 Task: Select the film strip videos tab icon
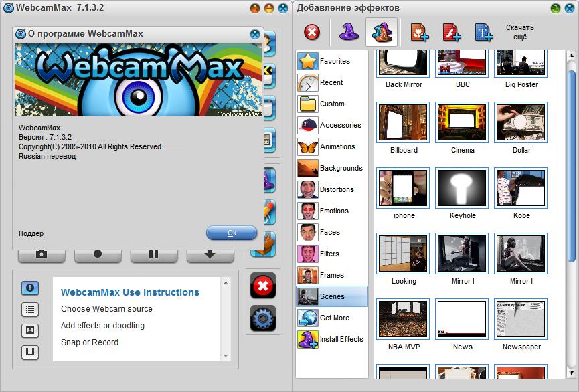pyautogui.click(x=30, y=352)
